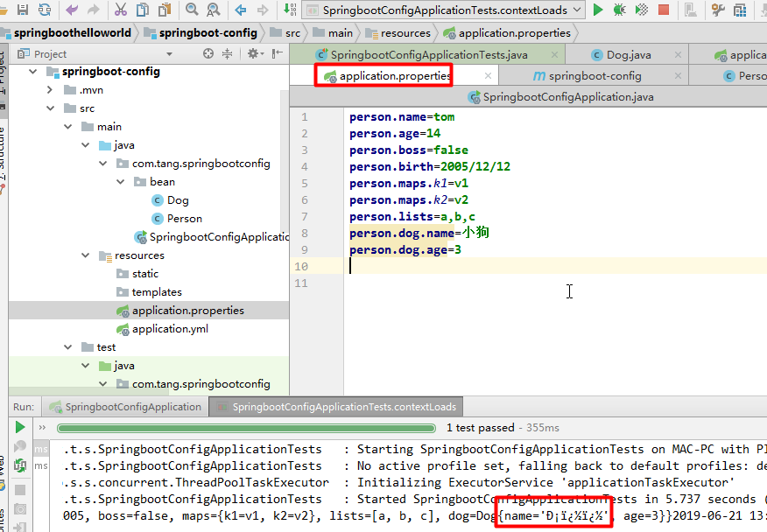
Task: Click the Synchronize toolbar icon
Action: coord(45,10)
